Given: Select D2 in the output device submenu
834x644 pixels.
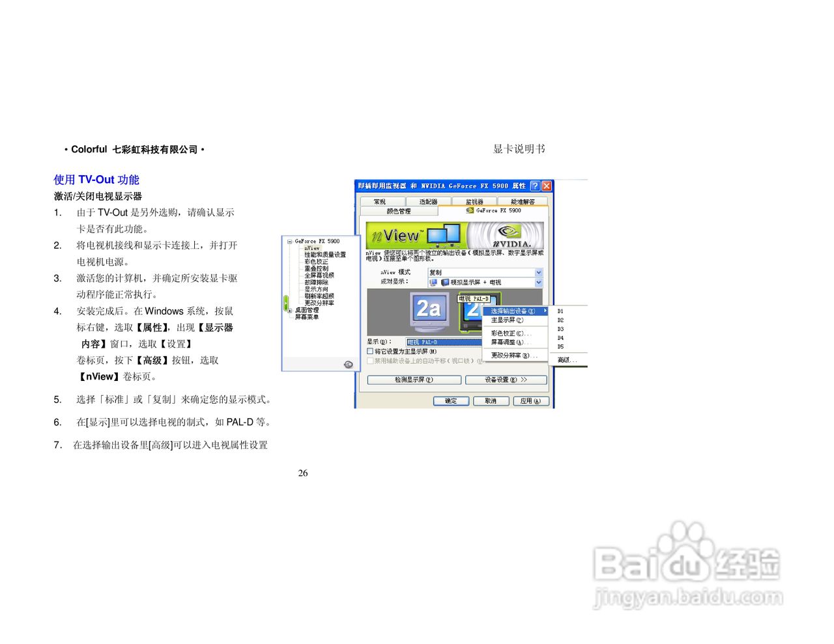Looking at the screenshot, I should pos(560,320).
